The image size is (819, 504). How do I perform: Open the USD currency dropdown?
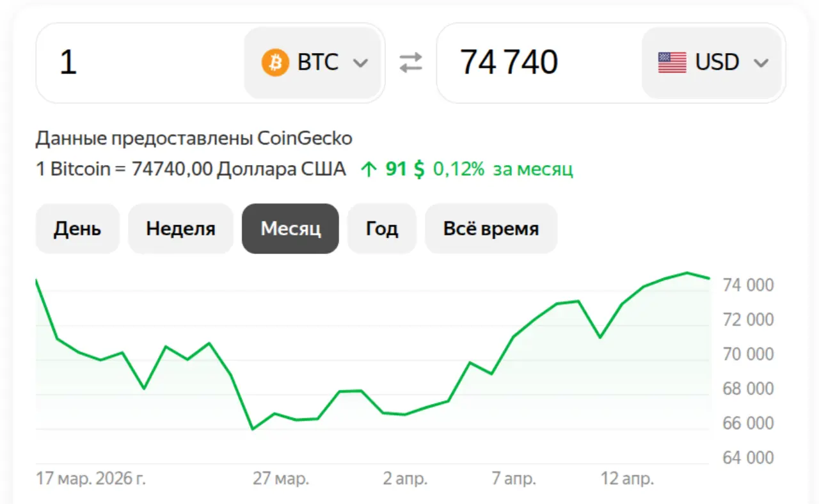click(x=761, y=63)
